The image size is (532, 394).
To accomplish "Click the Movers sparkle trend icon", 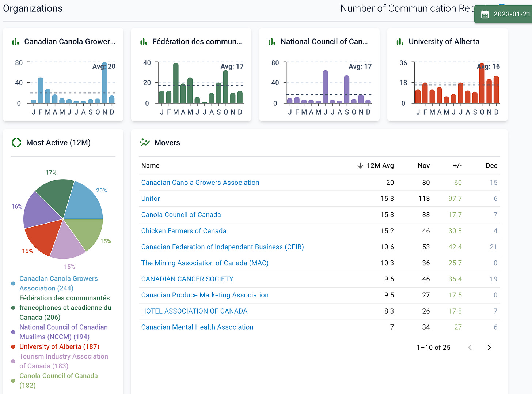I will click(x=145, y=143).
